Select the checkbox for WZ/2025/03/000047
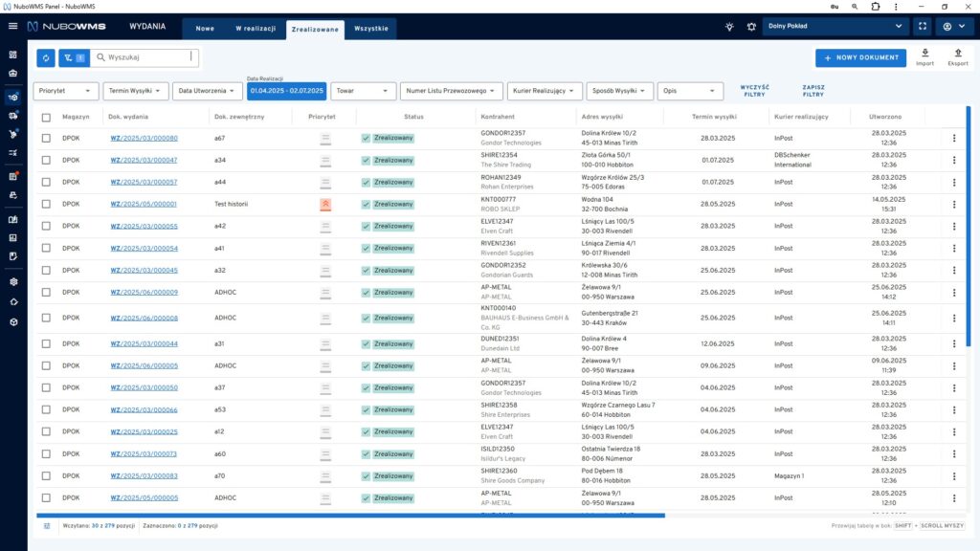 click(x=46, y=160)
